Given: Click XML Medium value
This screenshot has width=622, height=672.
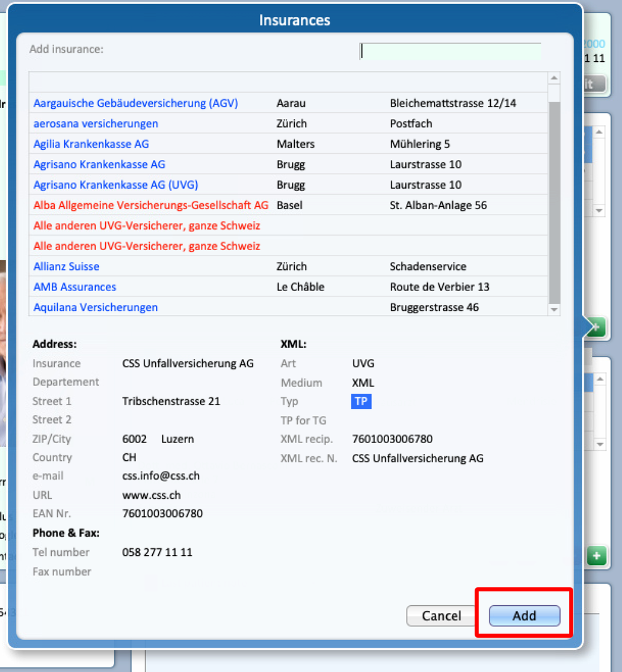Looking at the screenshot, I should pyautogui.click(x=363, y=383).
